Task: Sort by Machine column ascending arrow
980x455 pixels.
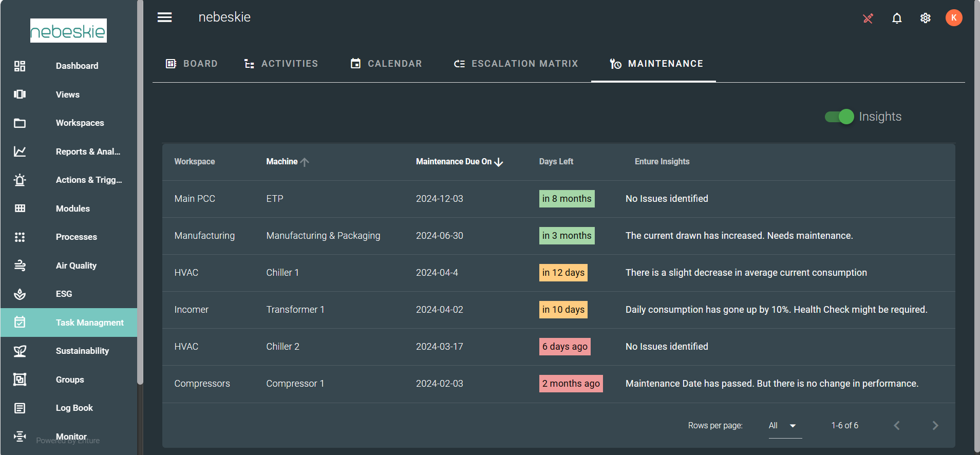Action: pyautogui.click(x=305, y=162)
